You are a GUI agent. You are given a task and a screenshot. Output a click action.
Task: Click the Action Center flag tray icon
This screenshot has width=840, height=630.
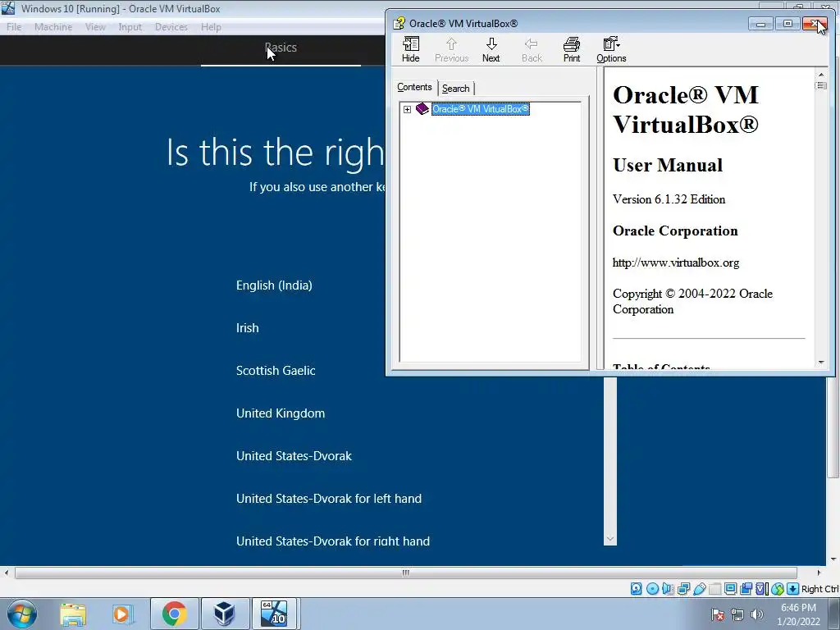(x=718, y=614)
